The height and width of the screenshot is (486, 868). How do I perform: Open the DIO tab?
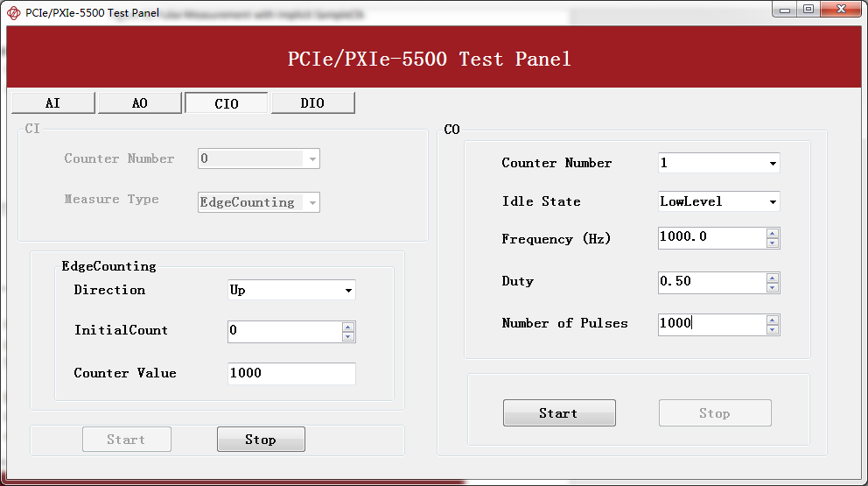tap(312, 103)
